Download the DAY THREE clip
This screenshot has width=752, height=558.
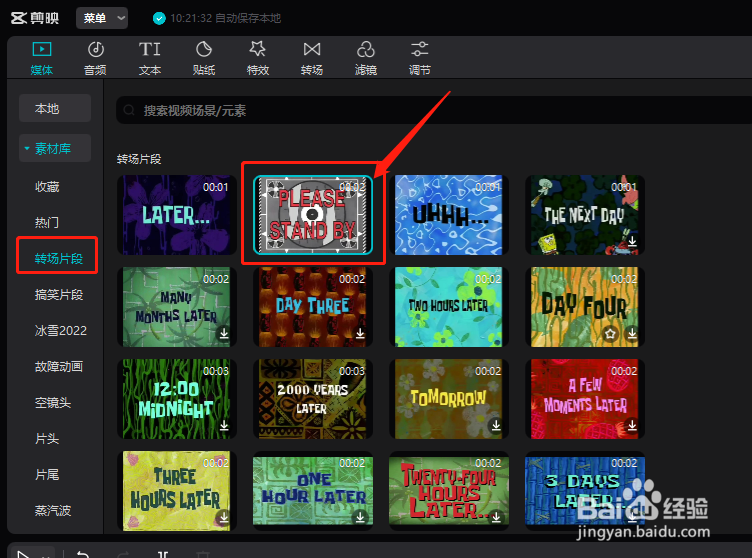click(x=360, y=333)
